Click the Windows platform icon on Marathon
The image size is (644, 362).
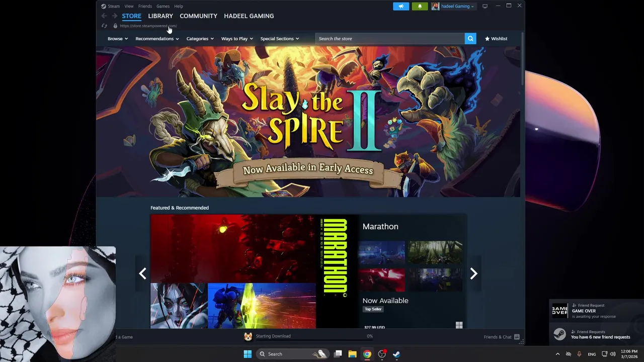(459, 325)
